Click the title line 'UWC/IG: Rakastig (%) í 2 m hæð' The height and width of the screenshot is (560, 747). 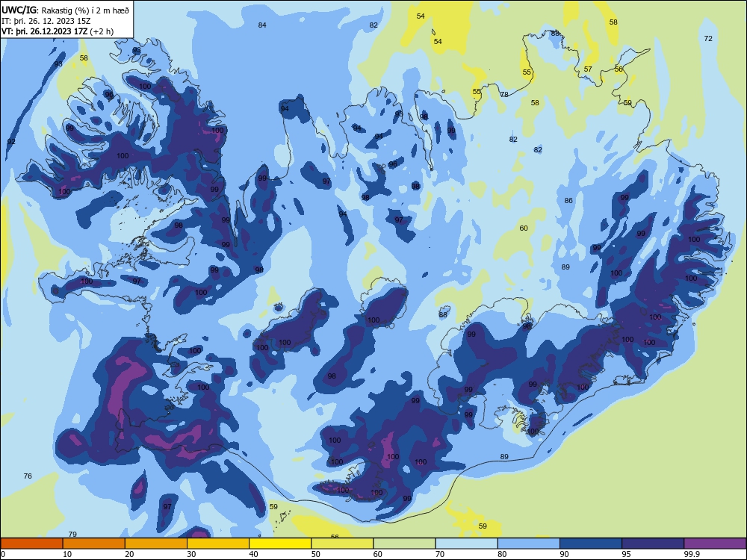(65, 10)
